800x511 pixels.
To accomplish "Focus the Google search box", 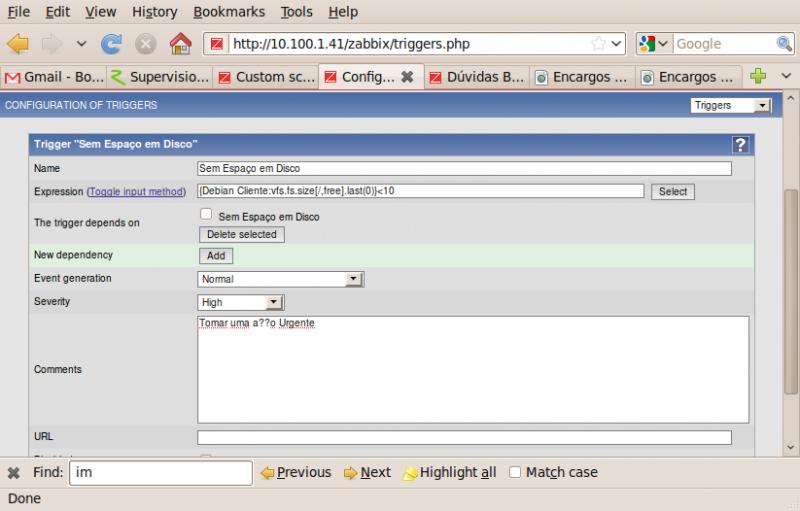I will click(x=723, y=44).
